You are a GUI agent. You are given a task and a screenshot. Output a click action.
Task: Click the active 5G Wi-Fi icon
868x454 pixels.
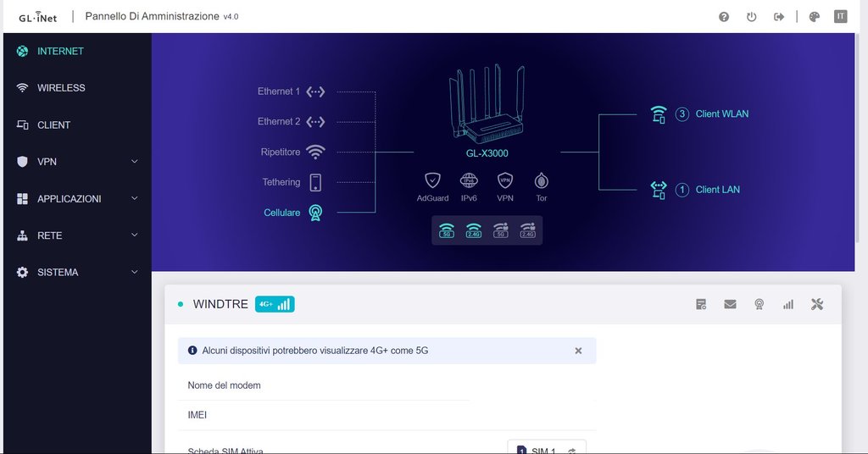click(446, 230)
